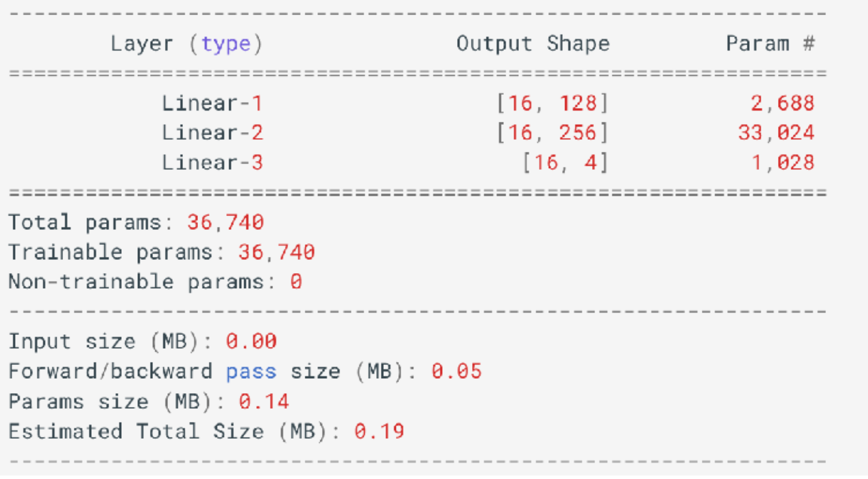Select the Linear-1 layer name

212,104
